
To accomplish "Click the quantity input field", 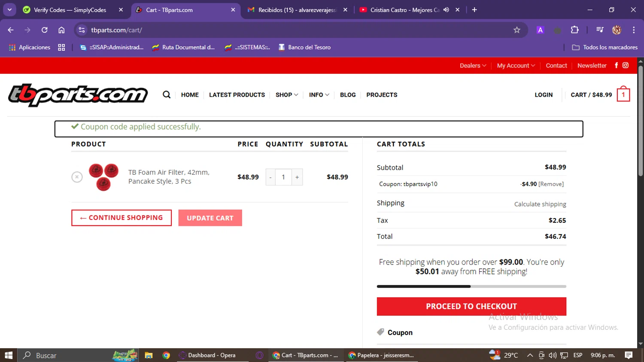I will pos(283,177).
